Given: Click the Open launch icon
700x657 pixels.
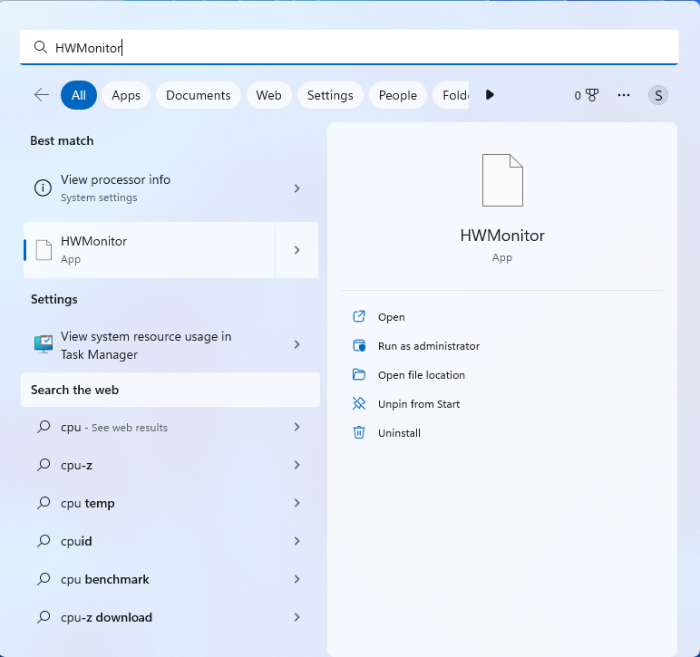Looking at the screenshot, I should pyautogui.click(x=359, y=316).
